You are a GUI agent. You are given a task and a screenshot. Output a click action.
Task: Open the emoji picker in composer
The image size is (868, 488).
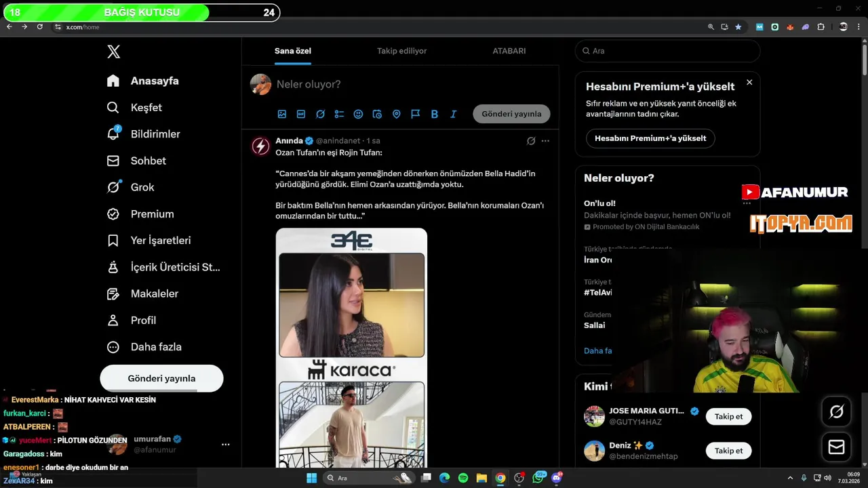click(x=358, y=114)
